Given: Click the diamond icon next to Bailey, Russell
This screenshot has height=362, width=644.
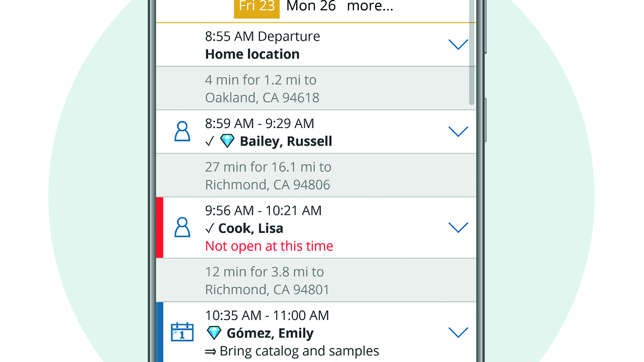Looking at the screenshot, I should point(227,141).
